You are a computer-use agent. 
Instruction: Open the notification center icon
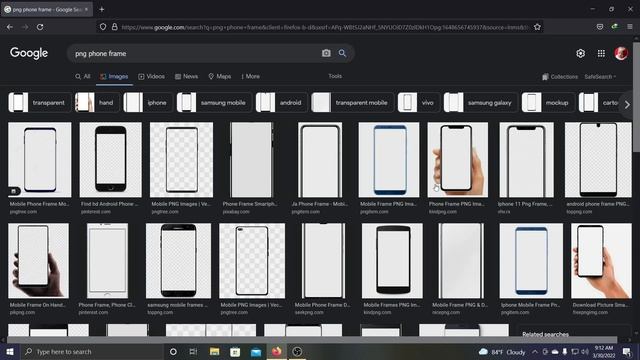pos(627,351)
